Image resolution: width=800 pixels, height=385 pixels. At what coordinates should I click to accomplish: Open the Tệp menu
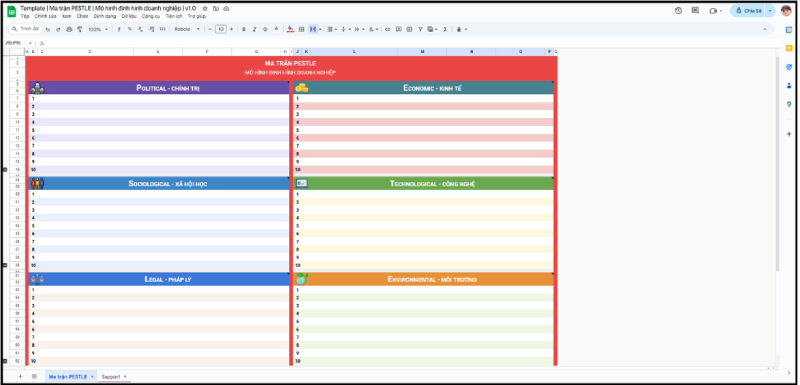[25, 16]
